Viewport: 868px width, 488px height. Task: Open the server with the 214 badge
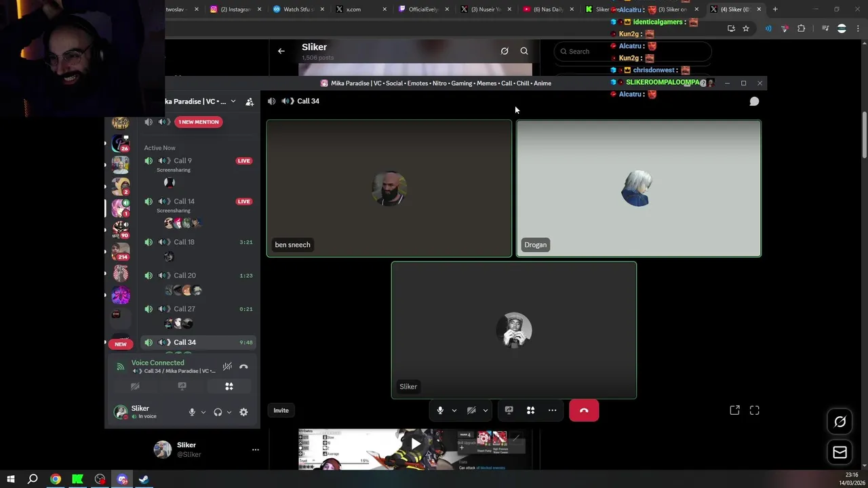coord(121,251)
